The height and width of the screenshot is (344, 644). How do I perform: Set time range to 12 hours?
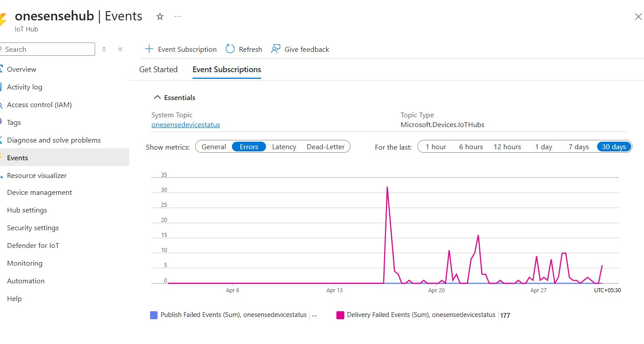[x=507, y=147]
